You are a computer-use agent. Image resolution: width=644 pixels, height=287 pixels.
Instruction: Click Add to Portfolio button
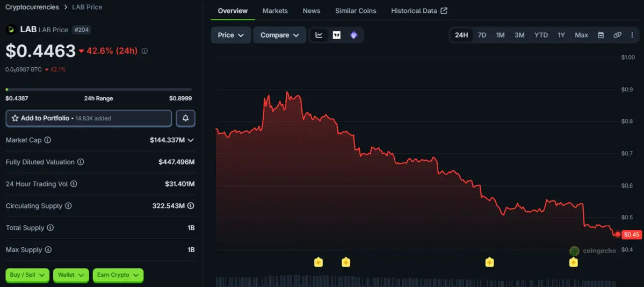point(89,118)
